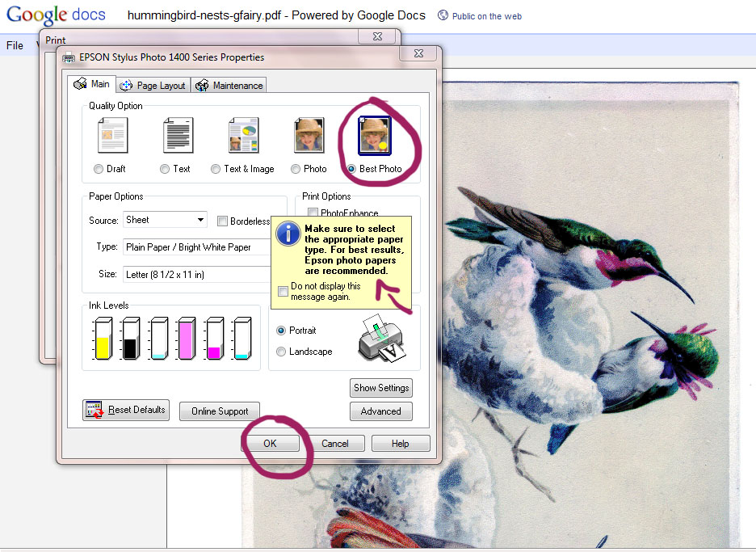The image size is (756, 552).
Task: Switch to the Page Layout tab
Action: 153,86
